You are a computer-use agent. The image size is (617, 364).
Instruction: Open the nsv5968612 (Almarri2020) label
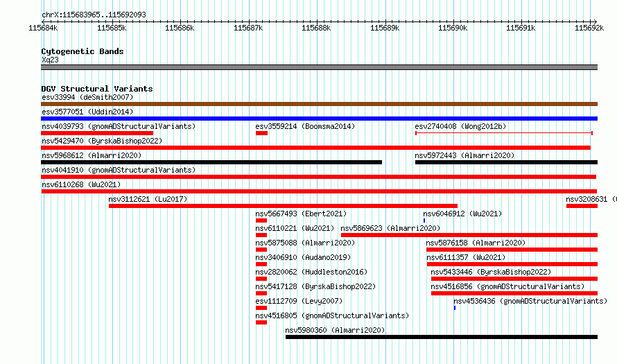click(x=92, y=155)
